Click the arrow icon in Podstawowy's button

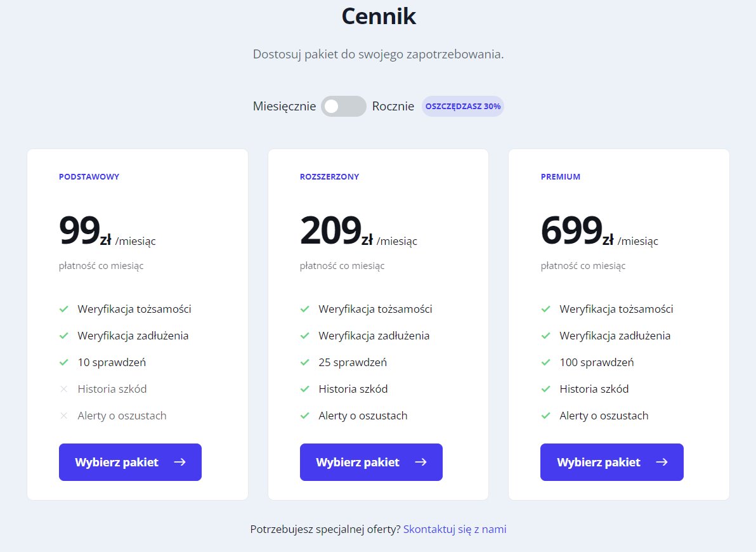(179, 462)
